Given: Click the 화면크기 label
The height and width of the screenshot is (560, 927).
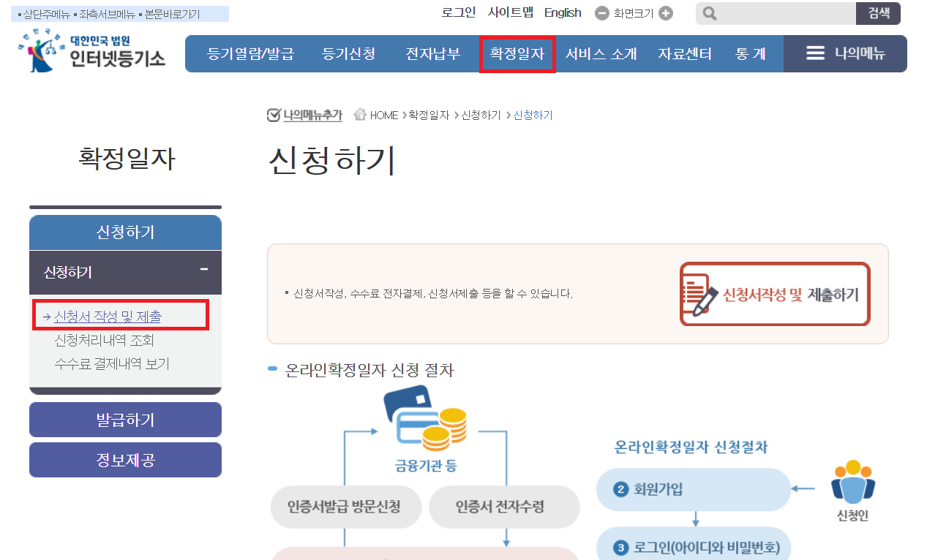Looking at the screenshot, I should click(x=634, y=13).
